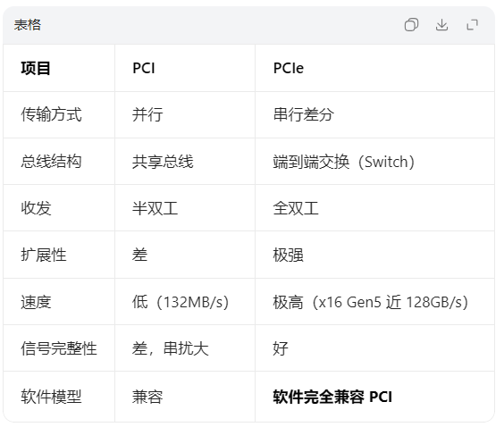Copy the table using the copy icon
This screenshot has width=504, height=427.
tap(411, 25)
